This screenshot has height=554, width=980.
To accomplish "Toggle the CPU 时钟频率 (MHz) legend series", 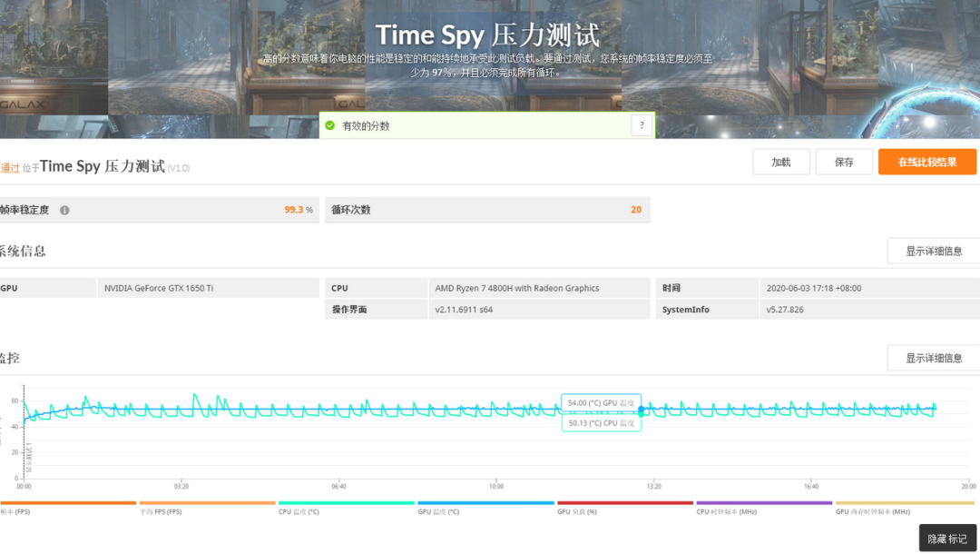I will tap(726, 511).
